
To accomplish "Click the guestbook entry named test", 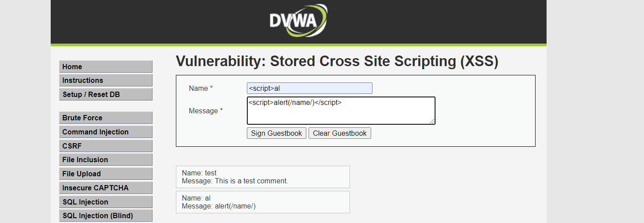I will (263, 177).
